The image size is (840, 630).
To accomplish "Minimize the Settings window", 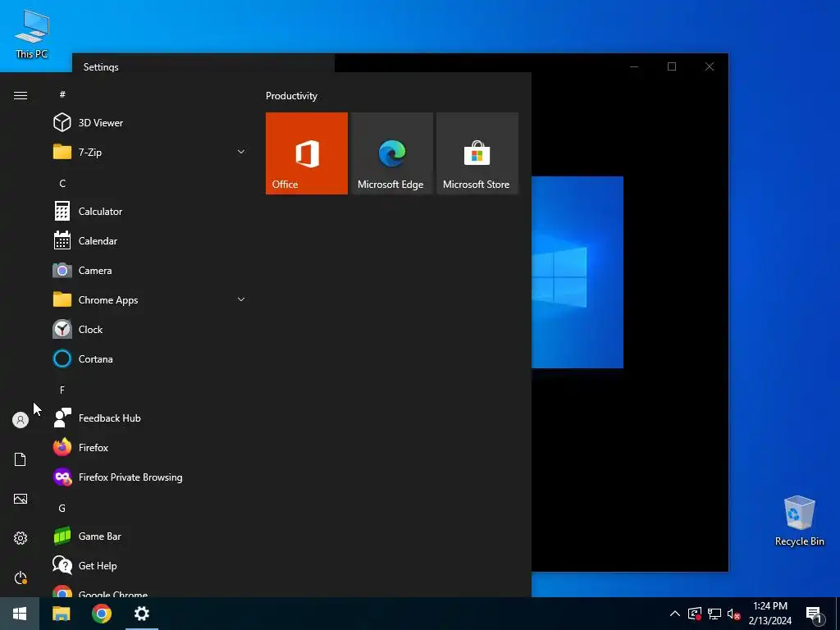I will coord(634,66).
